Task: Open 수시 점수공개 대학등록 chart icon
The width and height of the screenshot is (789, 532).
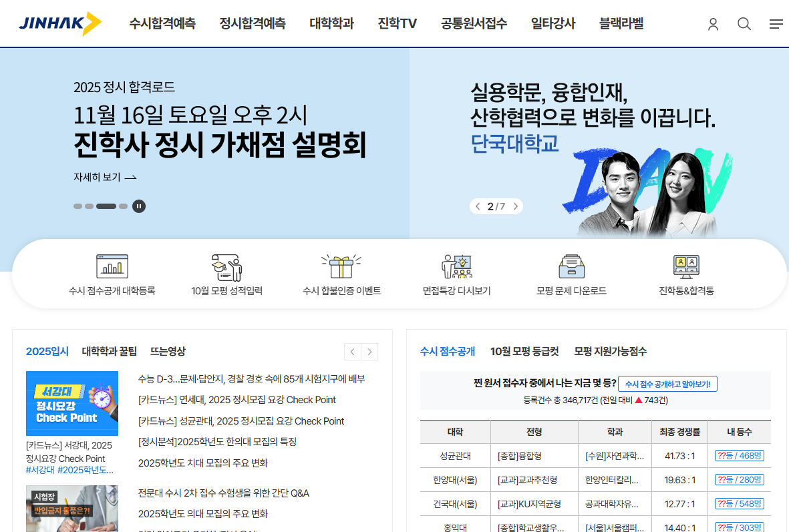Action: coord(112,266)
